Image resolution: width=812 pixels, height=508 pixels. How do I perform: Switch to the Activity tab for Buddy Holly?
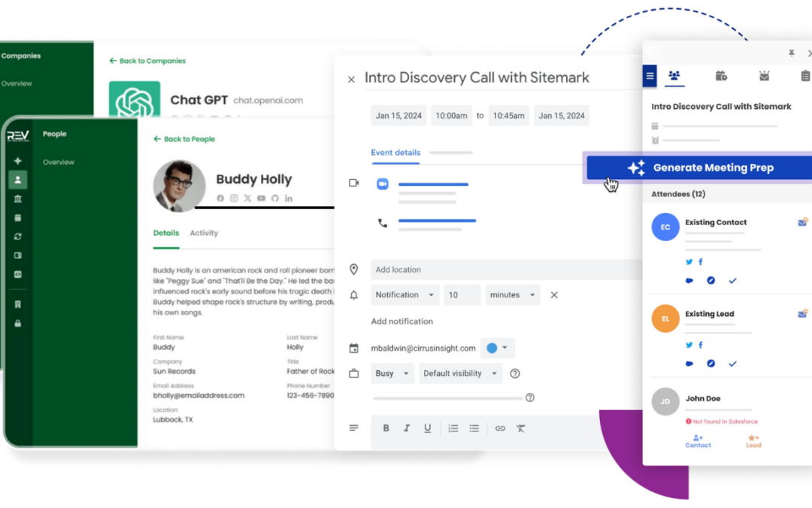[204, 233]
